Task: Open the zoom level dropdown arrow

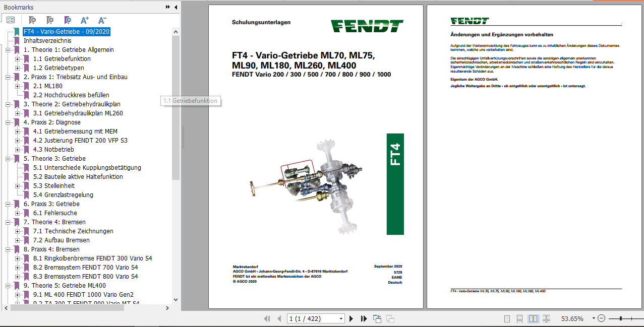Action: [x=593, y=318]
